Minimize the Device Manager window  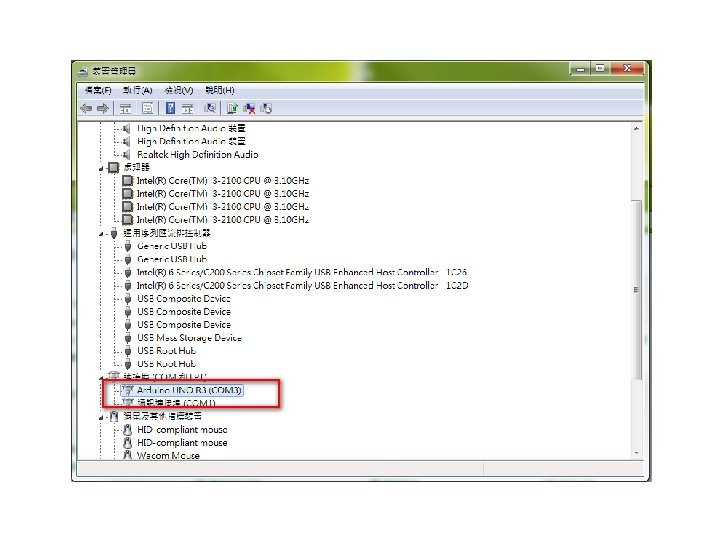point(580,69)
